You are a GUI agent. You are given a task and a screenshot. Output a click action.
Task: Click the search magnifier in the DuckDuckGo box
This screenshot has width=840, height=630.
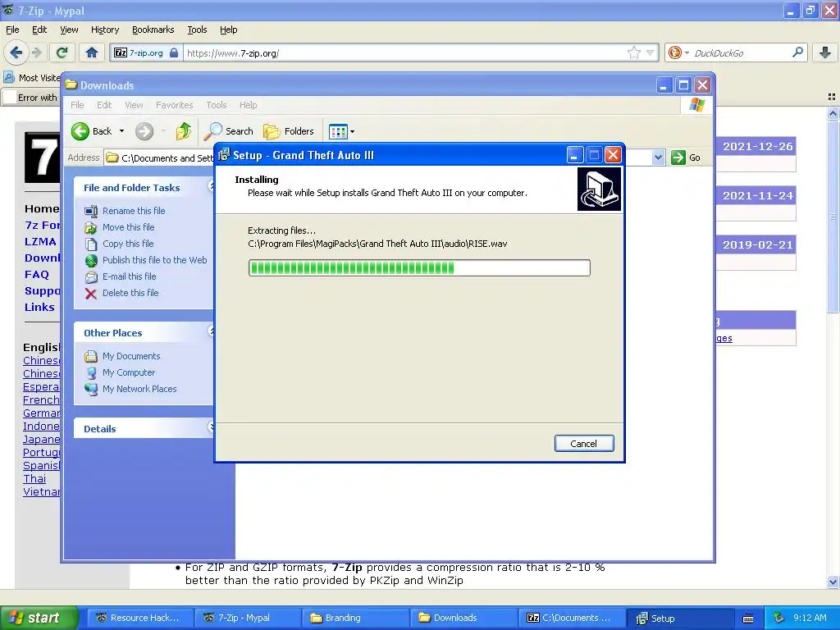coord(797,52)
